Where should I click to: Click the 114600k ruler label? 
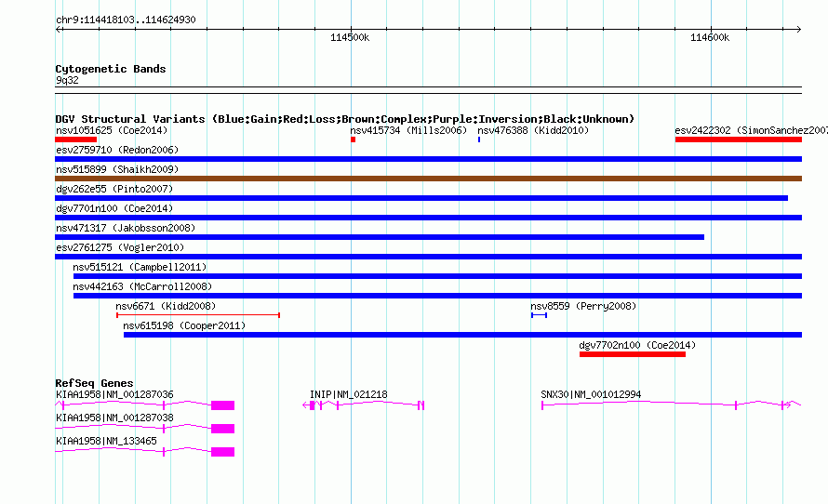click(x=710, y=37)
